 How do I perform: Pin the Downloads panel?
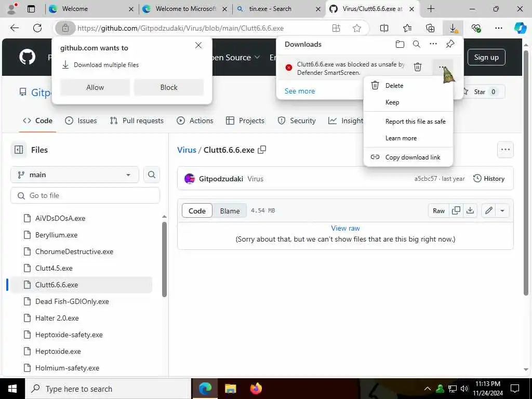coord(450,44)
